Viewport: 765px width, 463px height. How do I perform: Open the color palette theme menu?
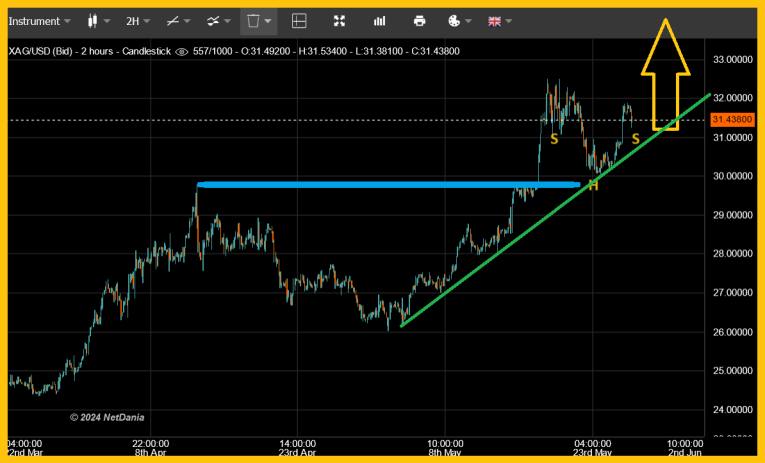point(453,21)
